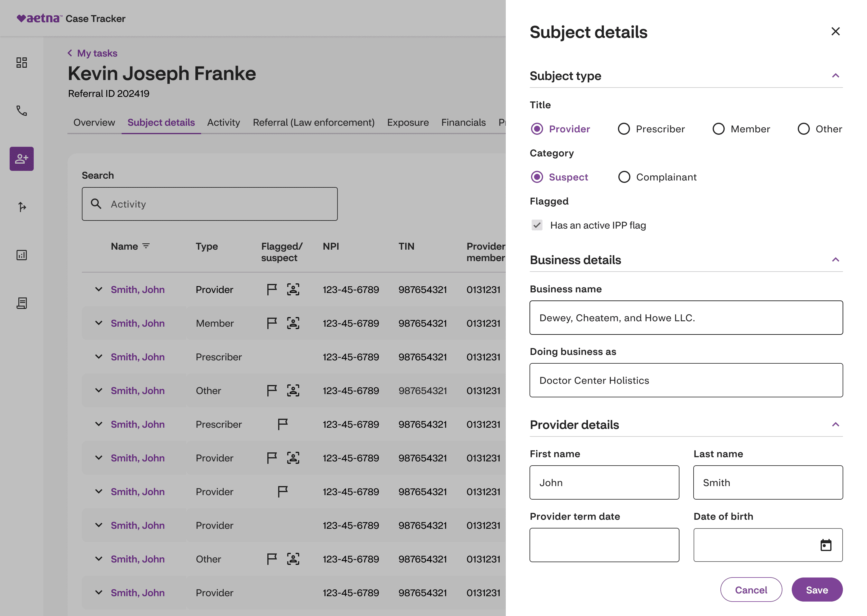Select the add-person icon in sidebar
This screenshot has width=867, height=616.
coord(22,159)
